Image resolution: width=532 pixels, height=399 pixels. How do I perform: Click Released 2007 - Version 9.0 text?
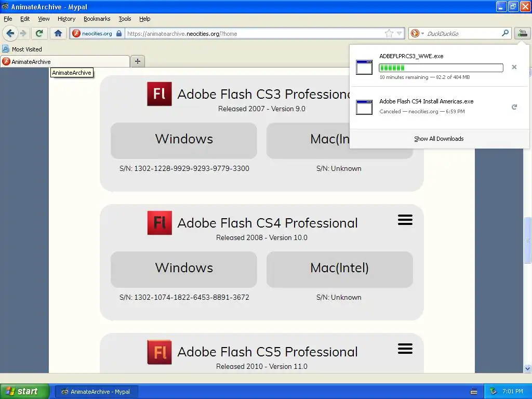262,109
